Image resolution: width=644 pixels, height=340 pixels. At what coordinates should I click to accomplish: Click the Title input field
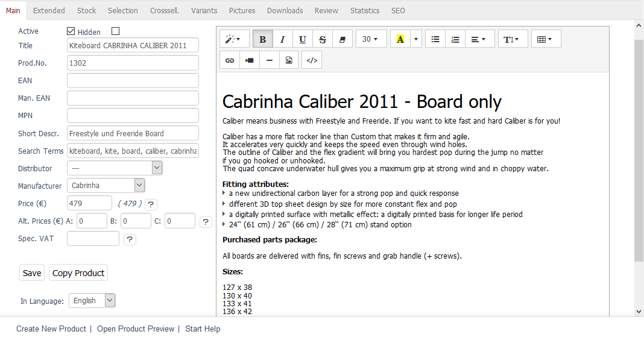pyautogui.click(x=133, y=45)
